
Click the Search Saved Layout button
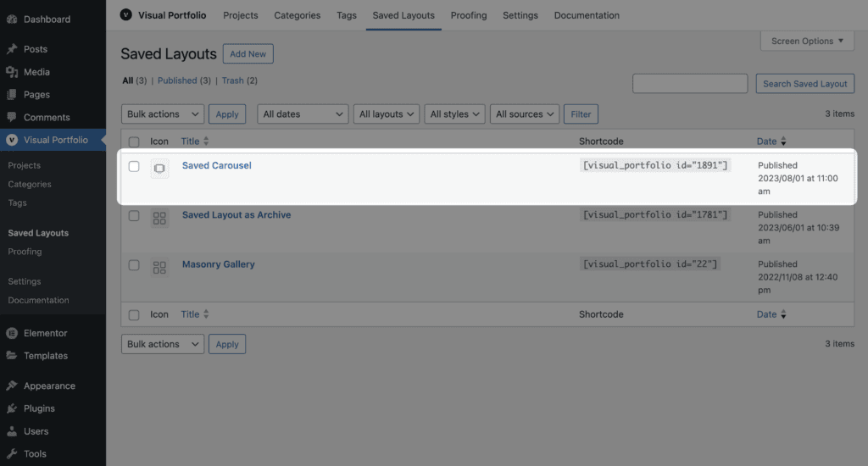pyautogui.click(x=805, y=84)
